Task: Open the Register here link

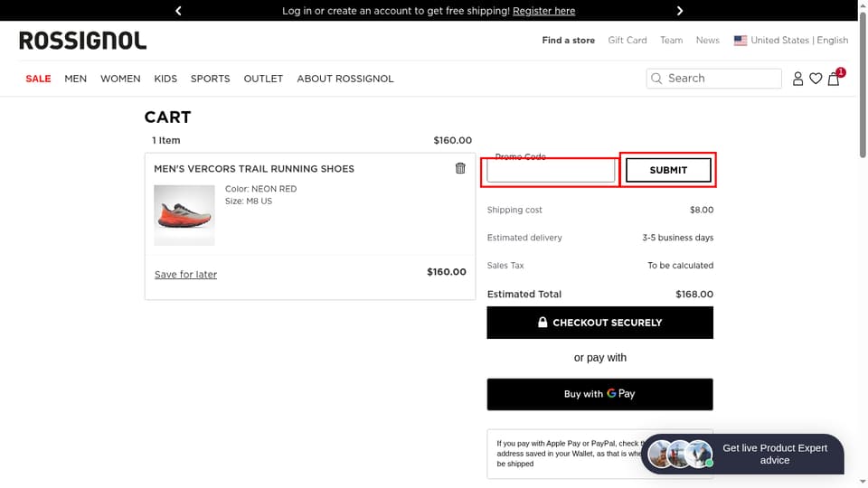Action: pos(543,11)
